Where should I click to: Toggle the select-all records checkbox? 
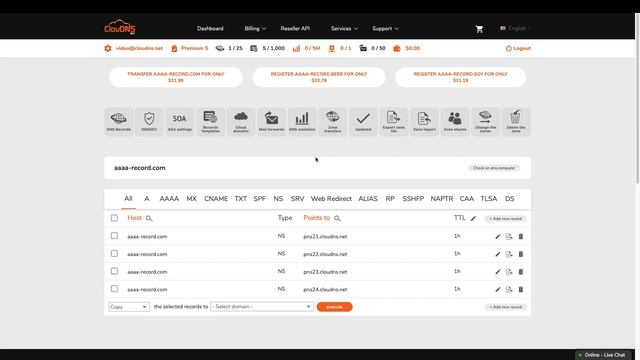(x=114, y=218)
